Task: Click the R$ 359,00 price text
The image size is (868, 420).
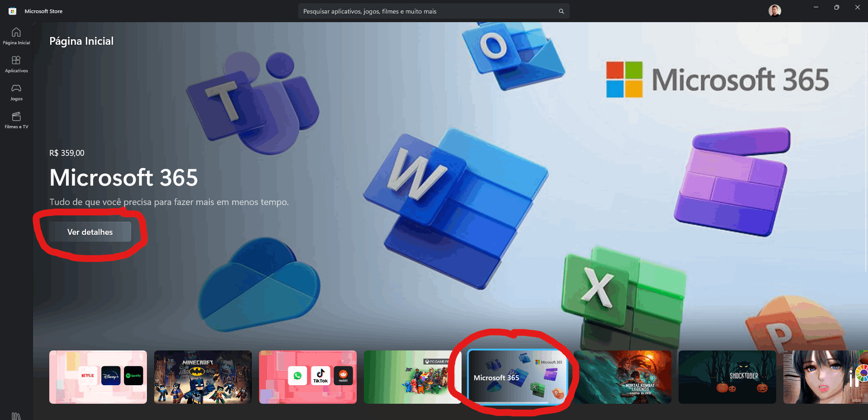Action: [x=67, y=153]
